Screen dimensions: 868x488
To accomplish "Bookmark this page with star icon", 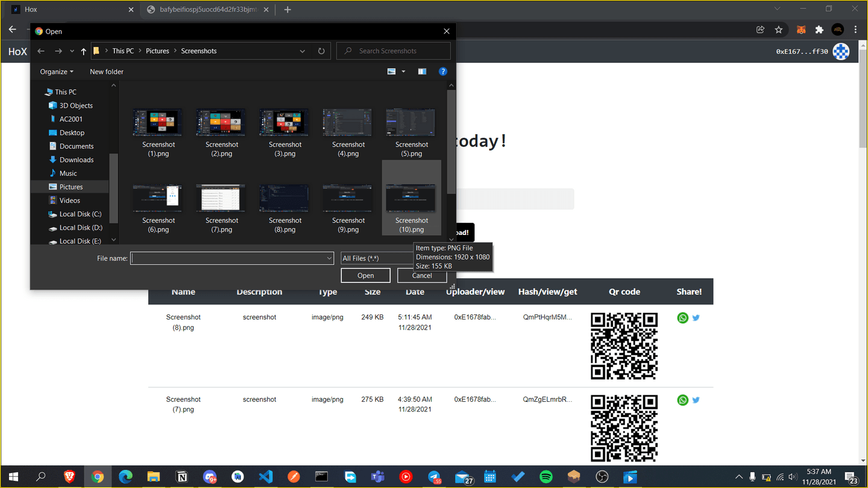I will click(779, 30).
